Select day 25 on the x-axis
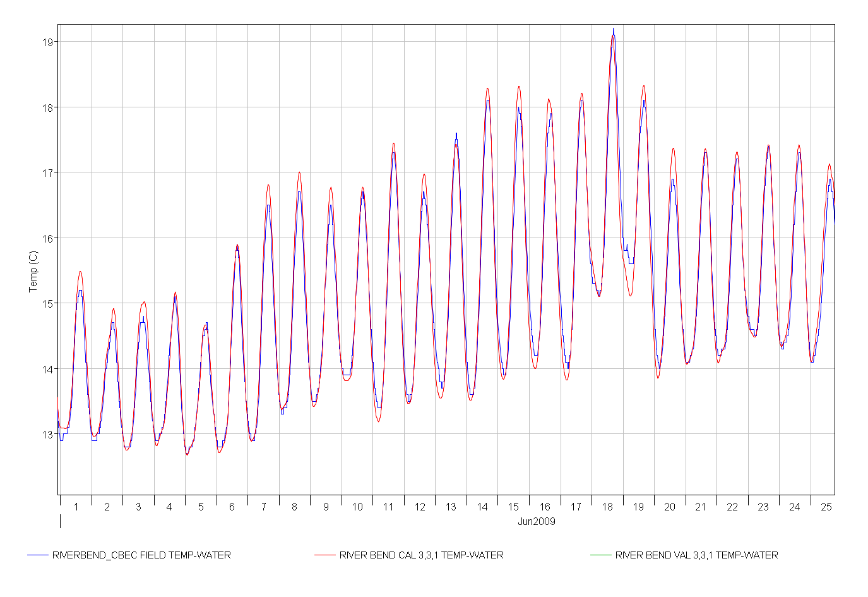Screen dimensions: 868x597 point(826,507)
